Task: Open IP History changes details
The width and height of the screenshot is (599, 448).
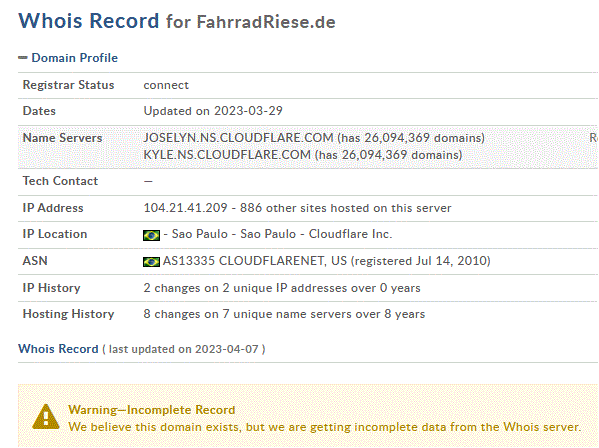Action: 282,288
